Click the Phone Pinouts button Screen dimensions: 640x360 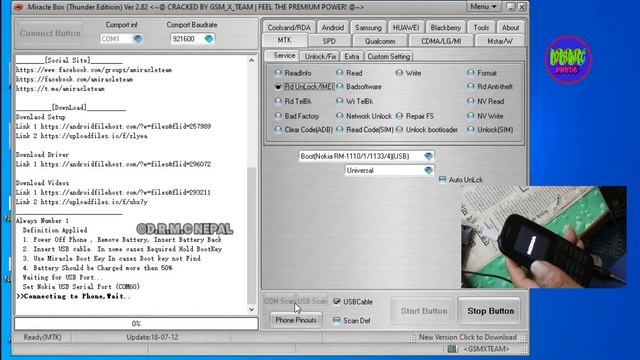296,320
